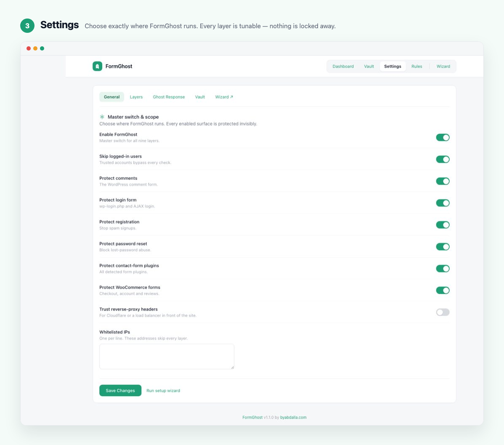Disable the Enable FormGhost master switch
This screenshot has width=504, height=445.
pos(443,137)
